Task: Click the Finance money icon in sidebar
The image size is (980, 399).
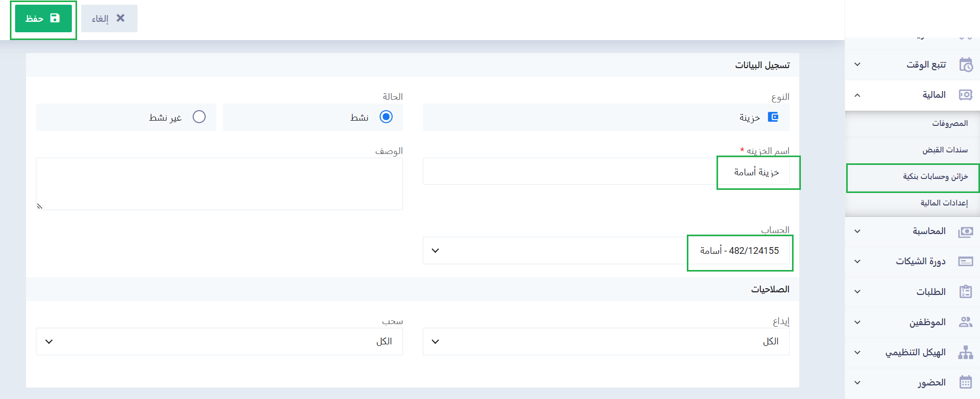Action: (x=965, y=95)
